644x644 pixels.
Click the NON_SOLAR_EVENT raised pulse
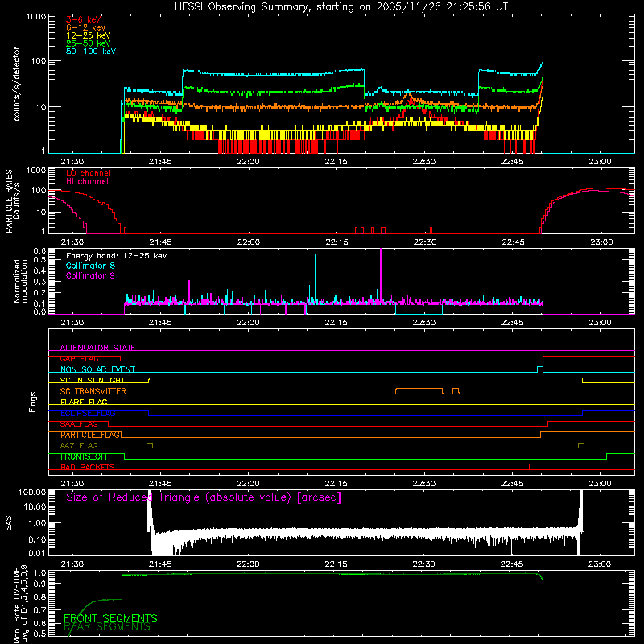click(x=540, y=369)
